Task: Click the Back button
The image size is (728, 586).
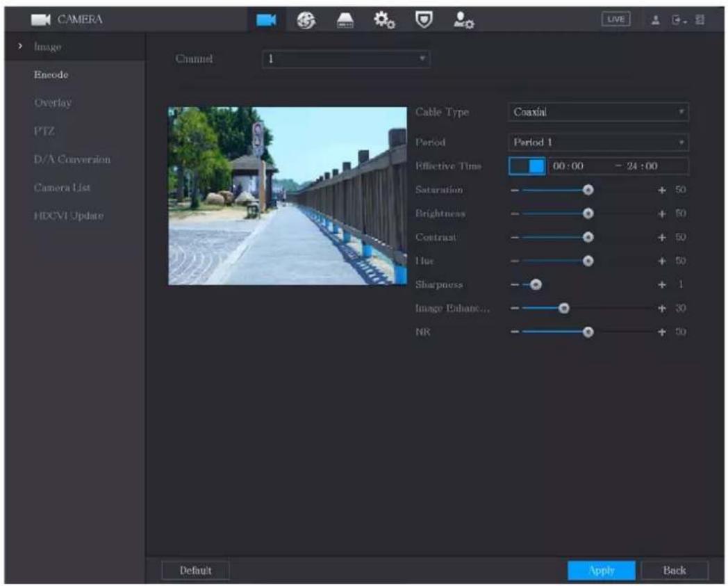Action: (674, 571)
